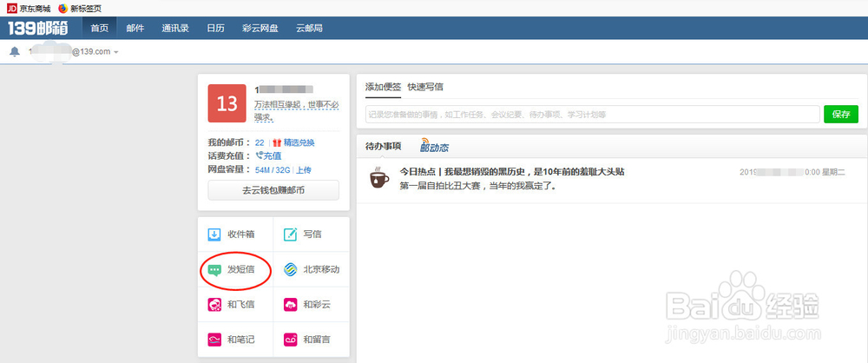Image resolution: width=868 pixels, height=363 pixels.
Task: Switch to 邮动态 tab
Action: (x=434, y=146)
